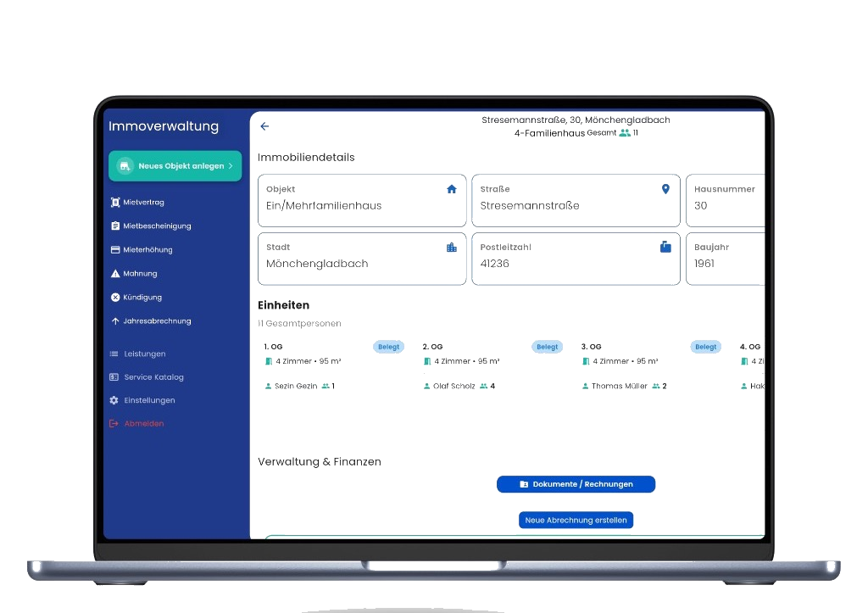Click tenant name Sezin Gezin
Image resolution: width=868 pixels, height=613 pixels.
tap(296, 386)
